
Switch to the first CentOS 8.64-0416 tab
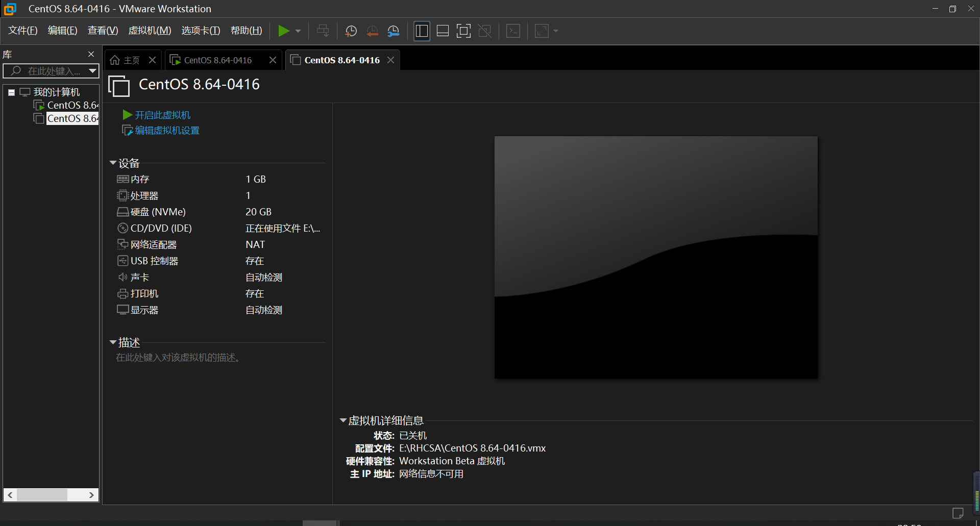(218, 60)
